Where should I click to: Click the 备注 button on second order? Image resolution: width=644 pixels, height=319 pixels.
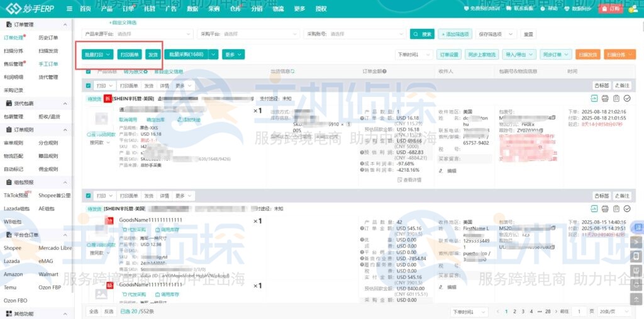pyautogui.click(x=622, y=196)
